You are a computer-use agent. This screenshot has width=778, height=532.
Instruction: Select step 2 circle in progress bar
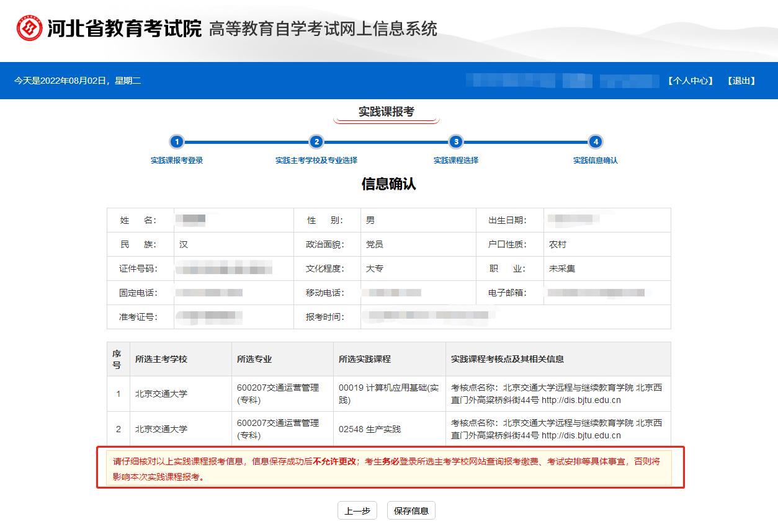click(x=316, y=142)
